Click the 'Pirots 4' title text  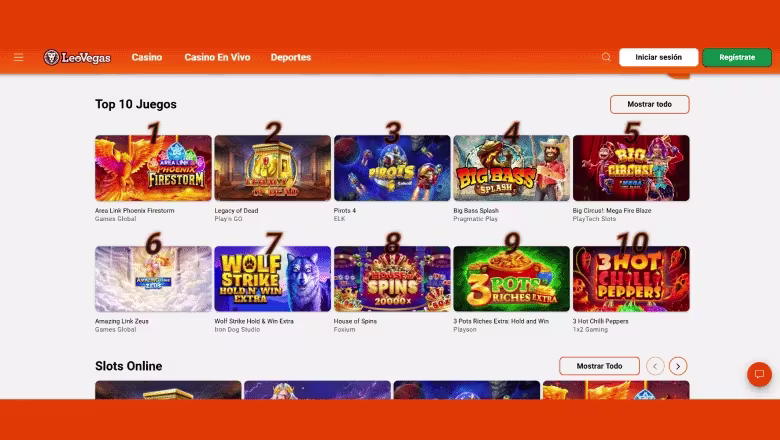click(345, 210)
